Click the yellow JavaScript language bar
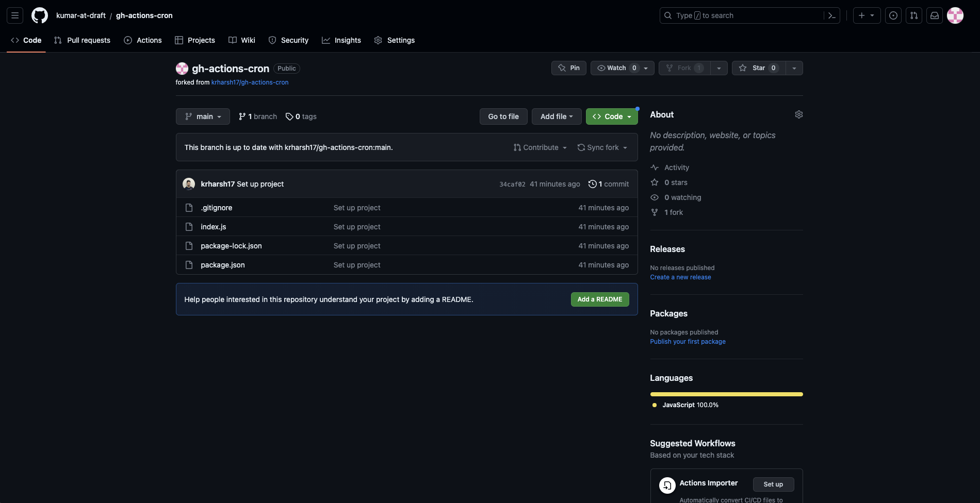980x503 pixels. 726,394
